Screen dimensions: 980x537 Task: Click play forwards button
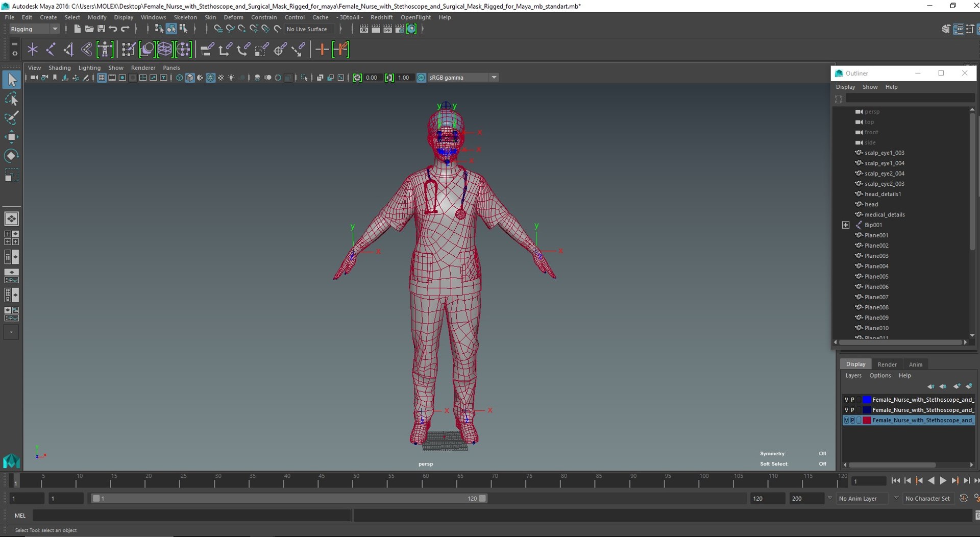[943, 481]
